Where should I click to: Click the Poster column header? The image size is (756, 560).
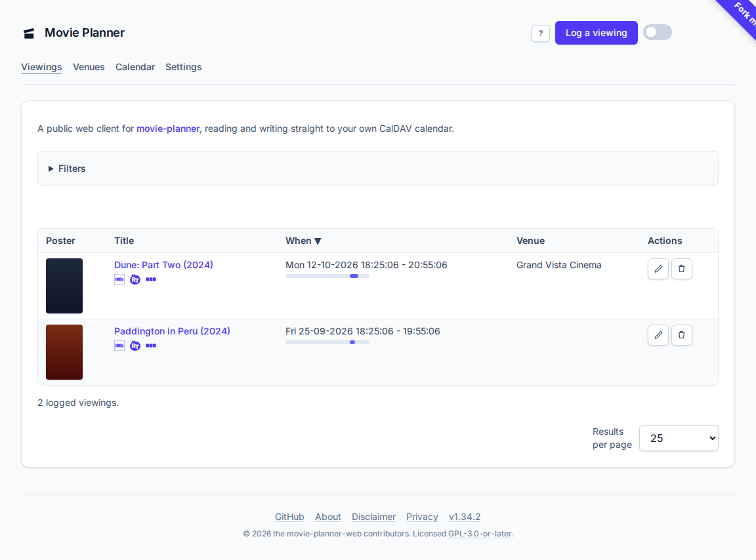(60, 241)
